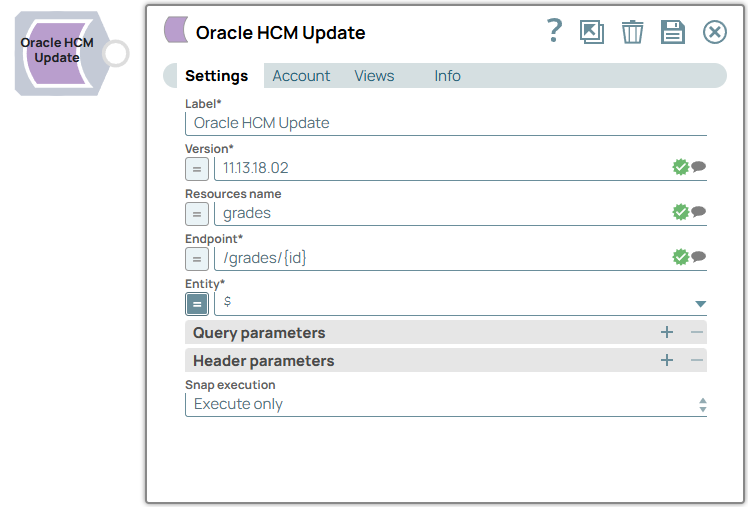The height and width of the screenshot is (507, 748).
Task: Add a row to Header parameters
Action: click(x=667, y=360)
